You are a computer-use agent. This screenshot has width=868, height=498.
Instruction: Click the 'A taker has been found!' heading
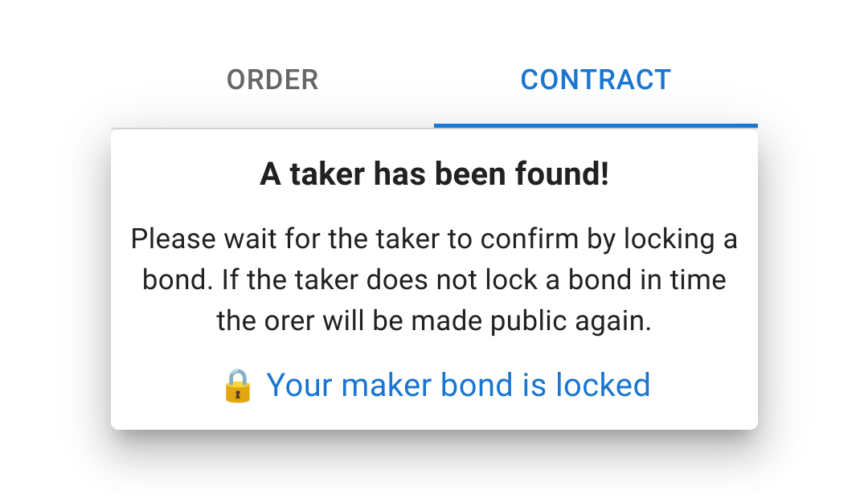coord(434,174)
